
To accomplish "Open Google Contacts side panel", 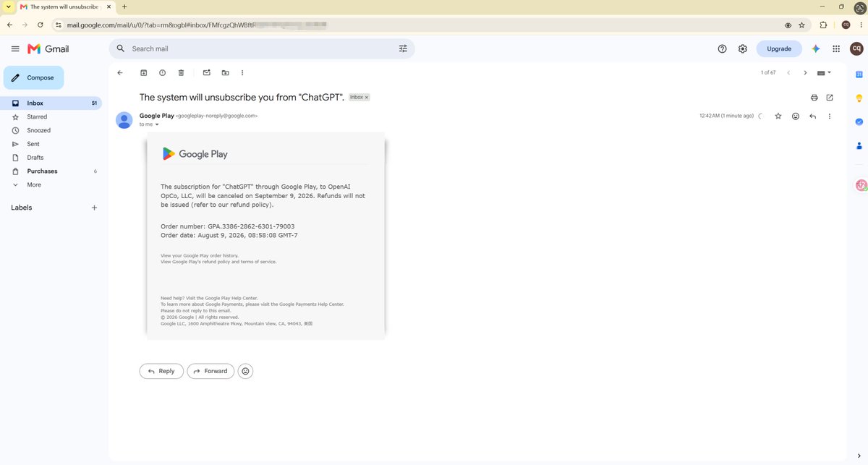I will point(859,145).
